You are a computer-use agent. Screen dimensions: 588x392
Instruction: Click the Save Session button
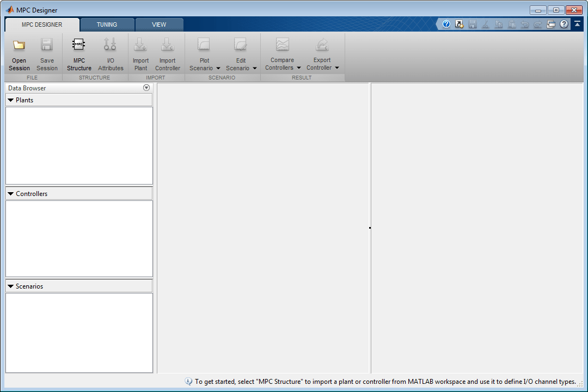[47, 54]
